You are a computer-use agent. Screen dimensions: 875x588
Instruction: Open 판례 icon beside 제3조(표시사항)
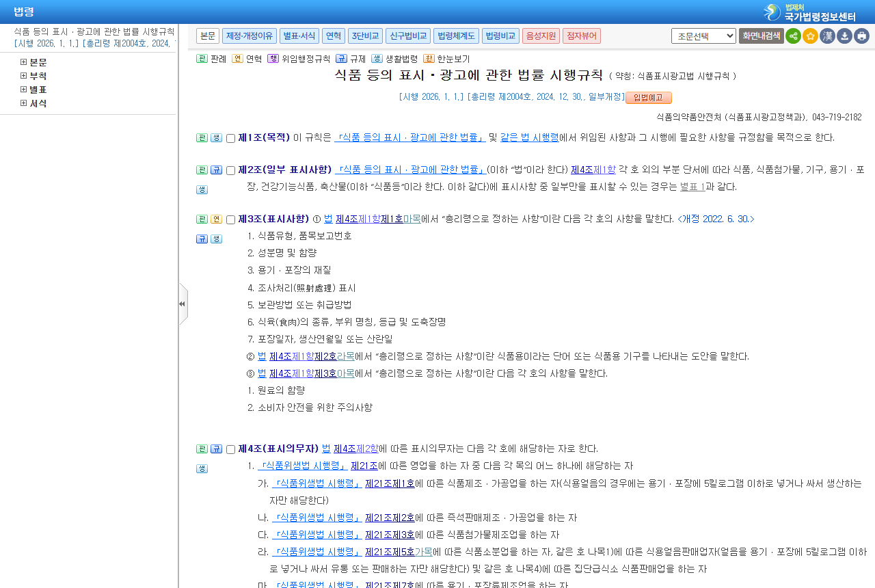click(202, 219)
